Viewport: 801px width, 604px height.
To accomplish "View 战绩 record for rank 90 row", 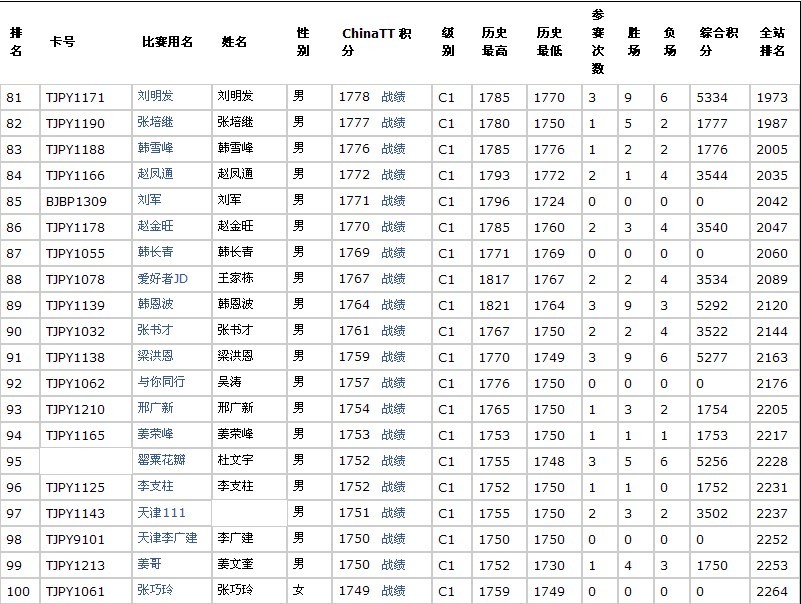I will [x=393, y=331].
